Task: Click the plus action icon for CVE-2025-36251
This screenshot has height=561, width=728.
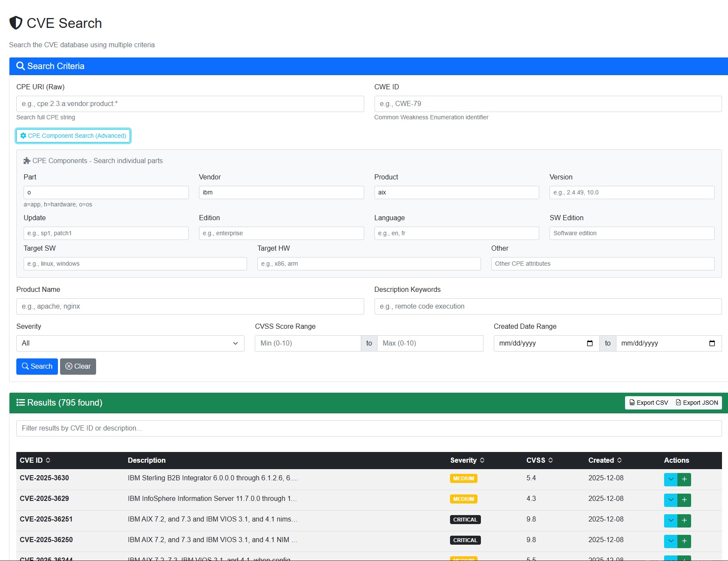Action: point(684,521)
